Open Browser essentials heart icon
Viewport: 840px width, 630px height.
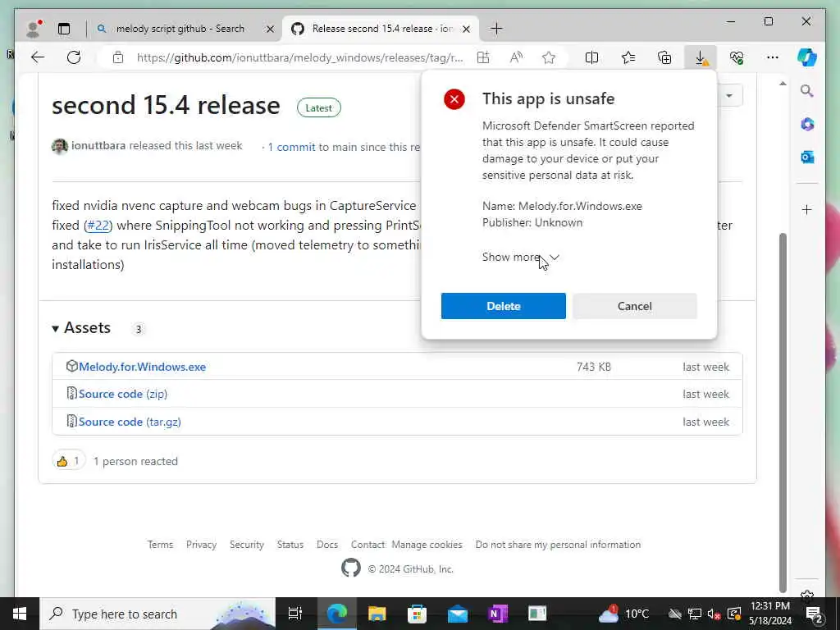click(x=737, y=57)
